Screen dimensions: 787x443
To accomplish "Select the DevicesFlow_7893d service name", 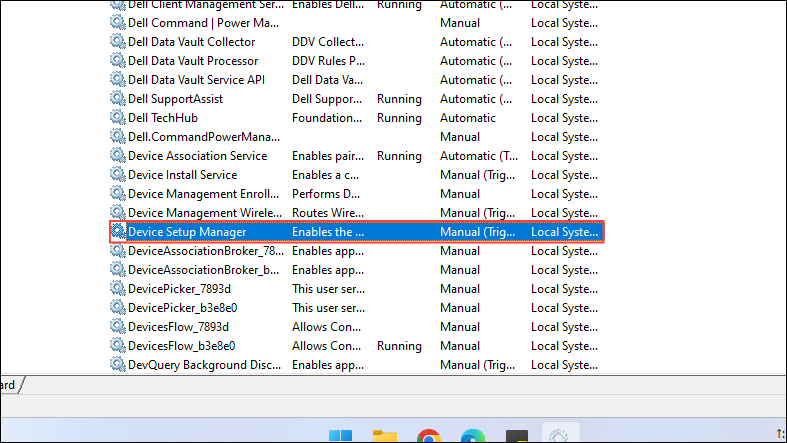I will coord(178,327).
